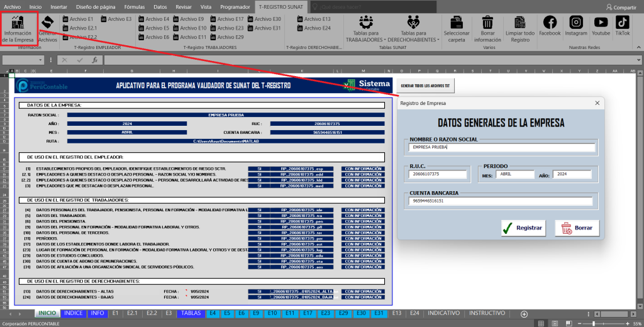Viewport: 644px width, 327px height.
Task: Open Información de la Empresa ribbon icon
Action: coord(18,29)
